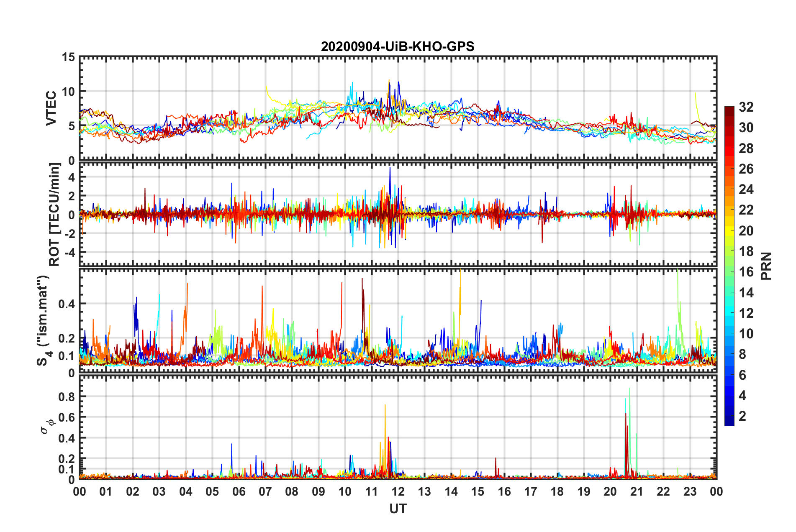The width and height of the screenshot is (796, 532).
Task: Select the VTEC y-axis label
Action: (x=51, y=108)
